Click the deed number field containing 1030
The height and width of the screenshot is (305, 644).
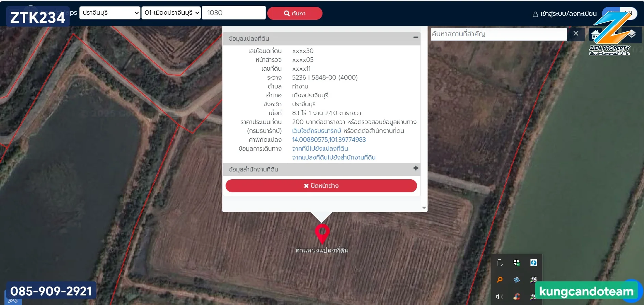tap(233, 13)
